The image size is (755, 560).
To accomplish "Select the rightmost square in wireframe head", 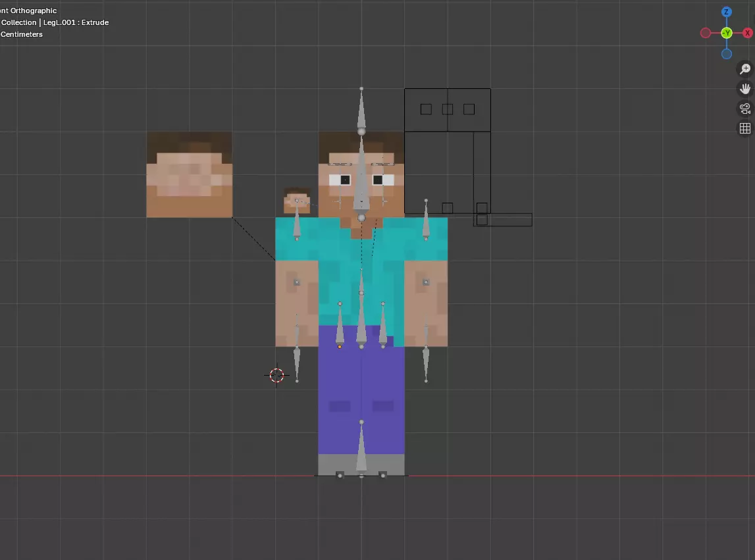I will click(469, 109).
